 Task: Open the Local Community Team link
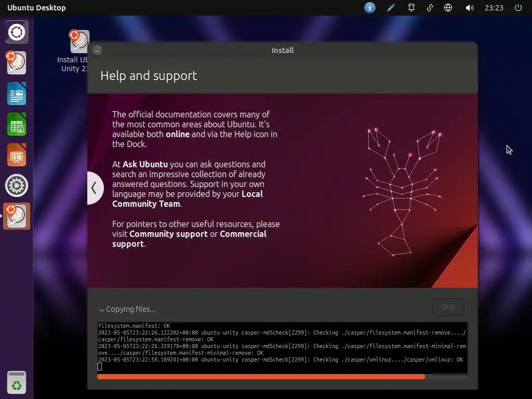tap(188, 199)
